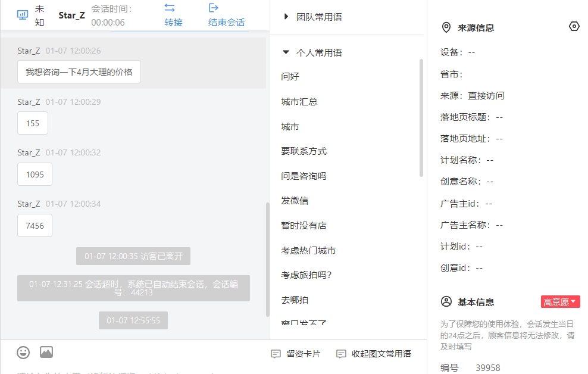Click the user avatar icon by 基本信息
Screen dimensions: 588x374
(446, 301)
